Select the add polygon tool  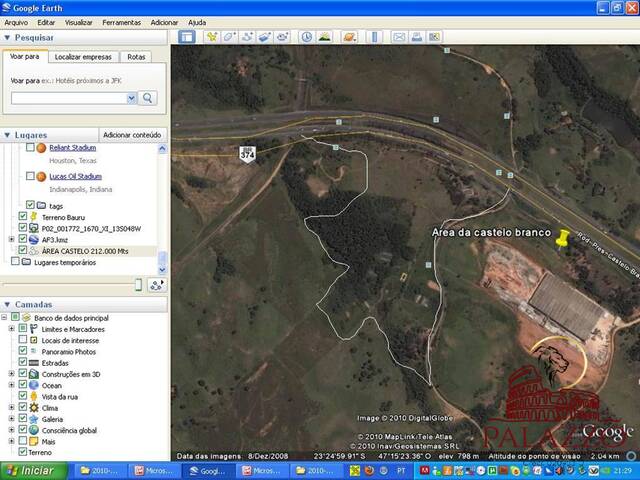[229, 37]
